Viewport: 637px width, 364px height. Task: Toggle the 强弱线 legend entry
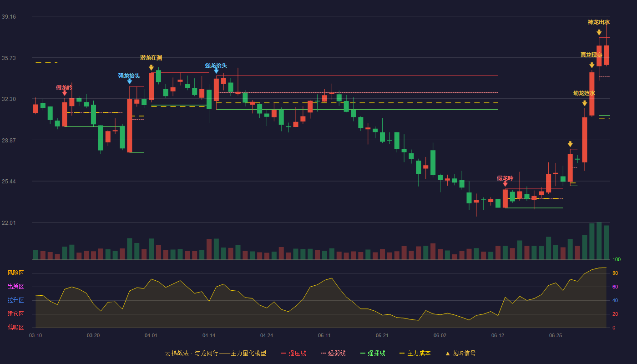point(333,353)
